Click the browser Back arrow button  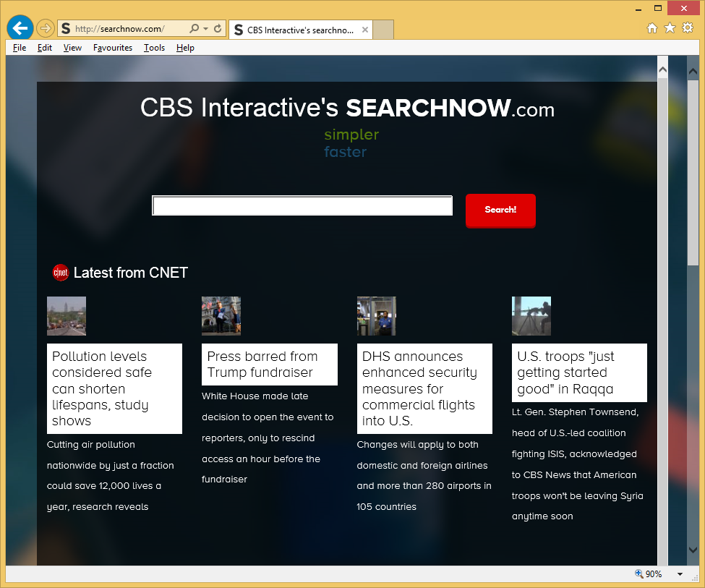pyautogui.click(x=20, y=28)
